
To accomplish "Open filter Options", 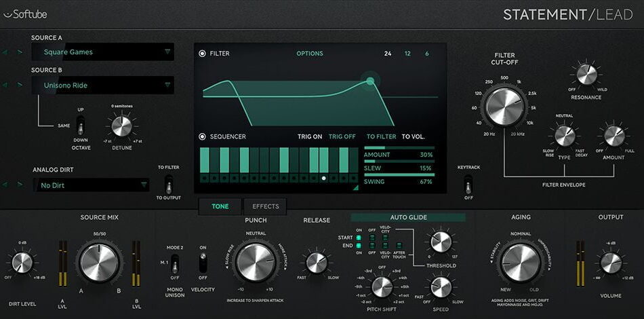I will point(310,54).
